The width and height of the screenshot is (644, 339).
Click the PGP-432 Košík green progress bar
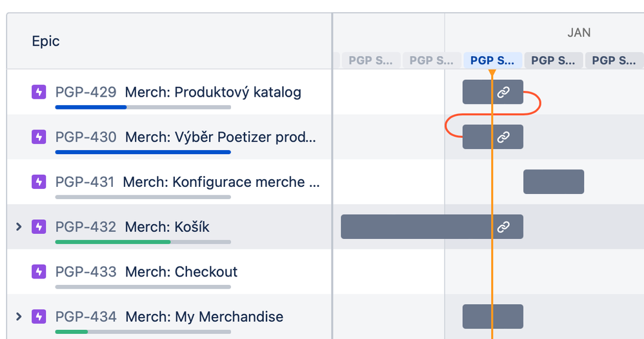[x=113, y=242]
